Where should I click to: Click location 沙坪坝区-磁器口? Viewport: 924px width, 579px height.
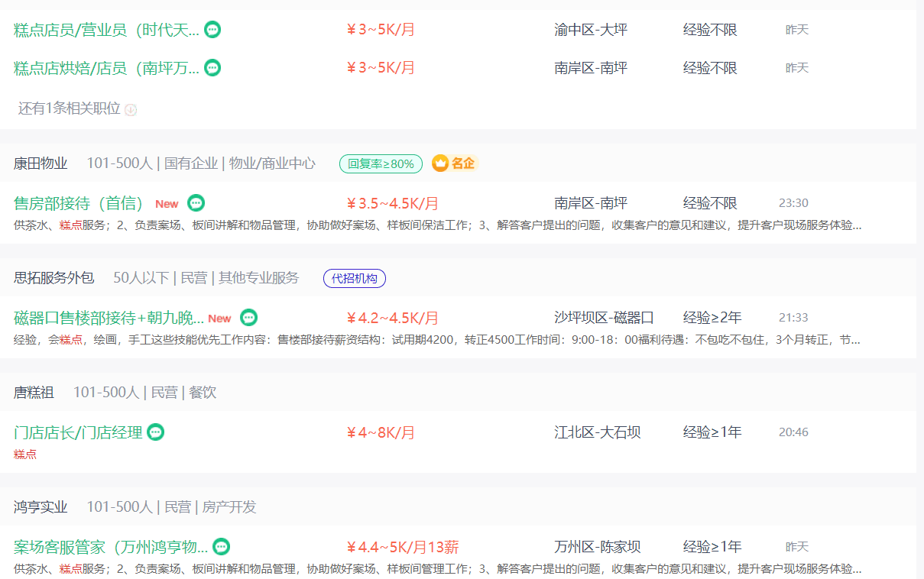(x=604, y=317)
